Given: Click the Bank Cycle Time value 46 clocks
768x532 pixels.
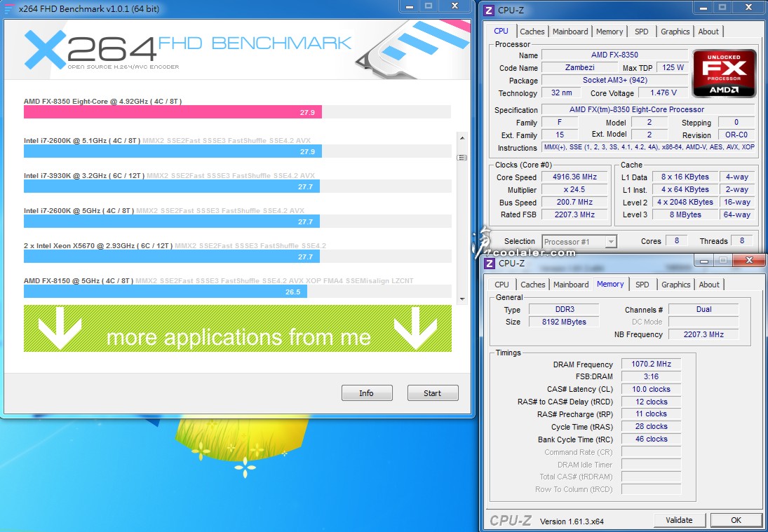Looking at the screenshot, I should [x=651, y=439].
